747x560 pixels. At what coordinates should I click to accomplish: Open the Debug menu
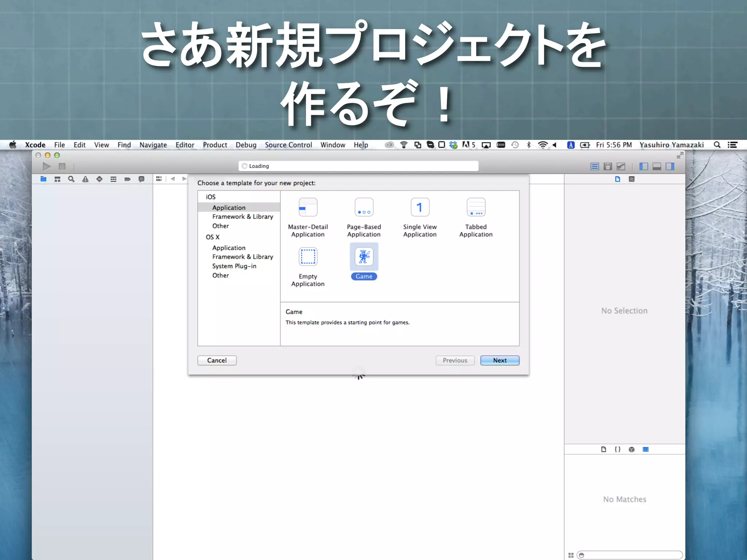pyautogui.click(x=246, y=145)
